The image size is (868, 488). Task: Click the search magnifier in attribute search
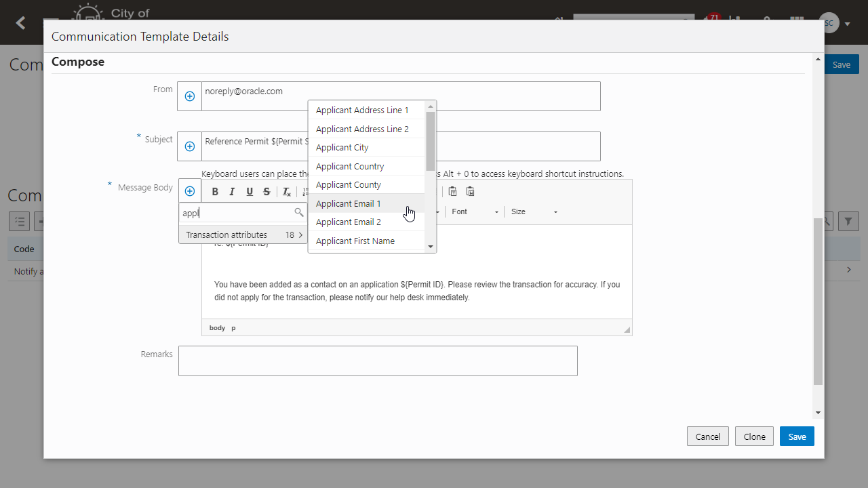(298, 213)
